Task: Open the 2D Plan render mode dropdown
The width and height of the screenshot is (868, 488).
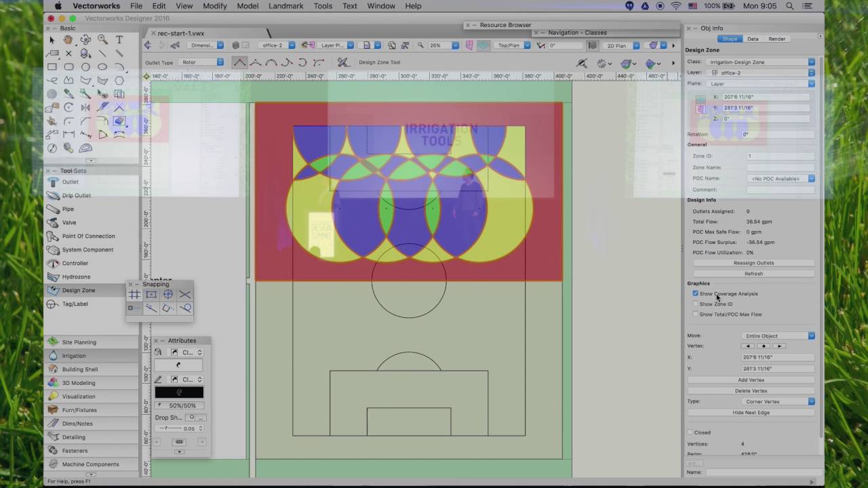Action: click(x=620, y=45)
